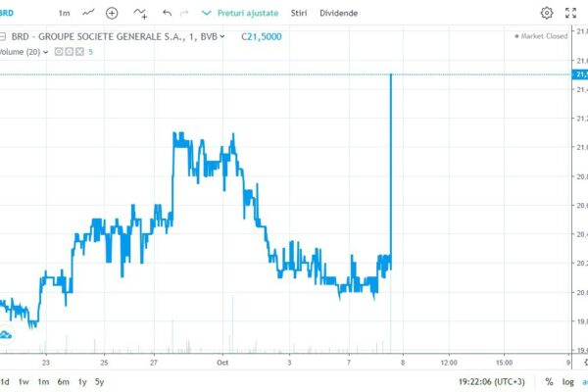Toggle percentage scale on price axis
The width and height of the screenshot is (588, 392).
tap(551, 380)
